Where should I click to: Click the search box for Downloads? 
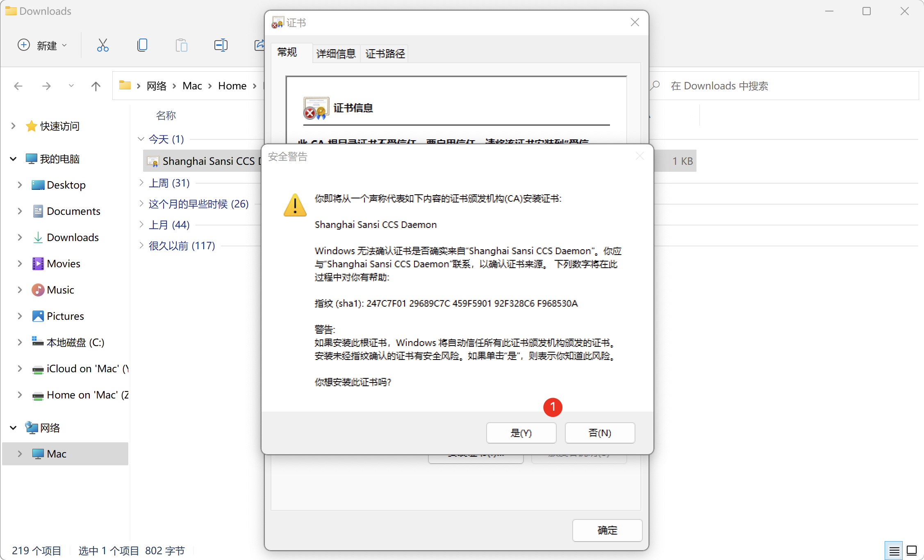click(783, 86)
